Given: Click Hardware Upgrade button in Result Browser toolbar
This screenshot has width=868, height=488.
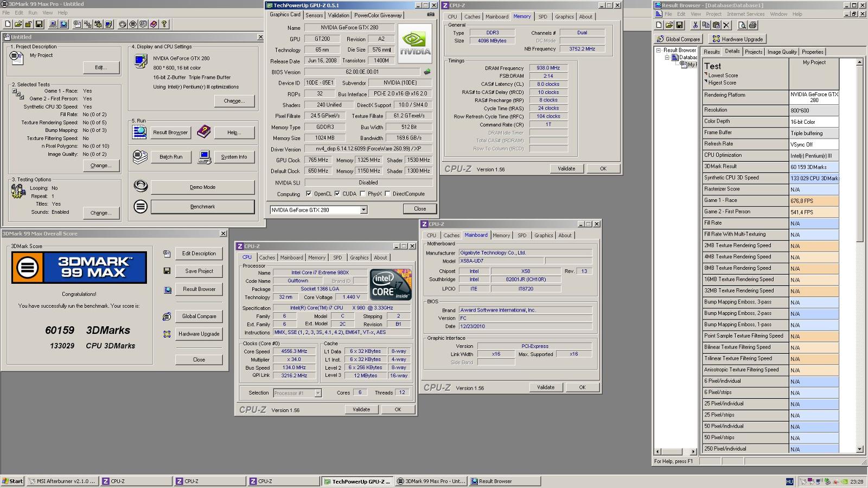Looking at the screenshot, I should click(x=737, y=39).
